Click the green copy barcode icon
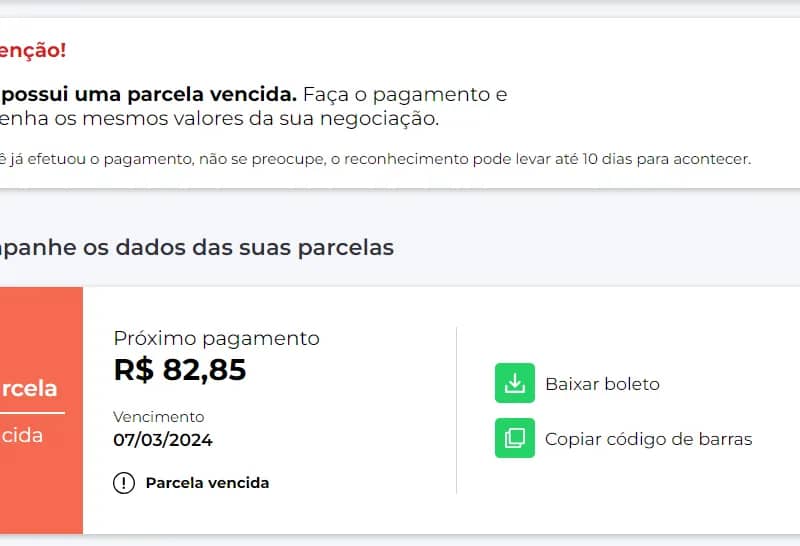Image resolution: width=800 pixels, height=546 pixels. [x=515, y=438]
